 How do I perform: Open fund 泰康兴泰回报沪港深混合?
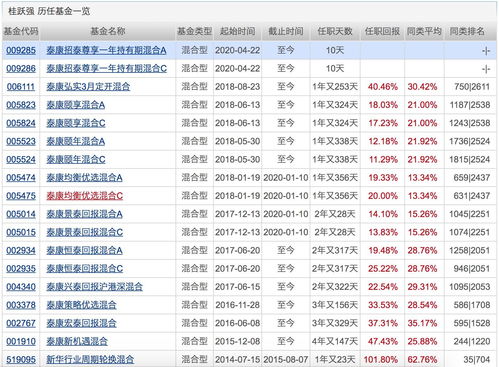95,287
